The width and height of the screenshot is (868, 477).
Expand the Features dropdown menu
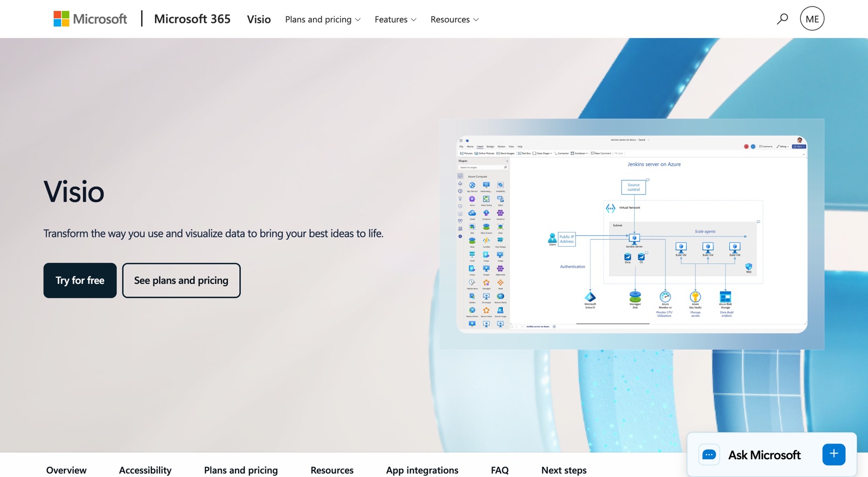pyautogui.click(x=395, y=20)
